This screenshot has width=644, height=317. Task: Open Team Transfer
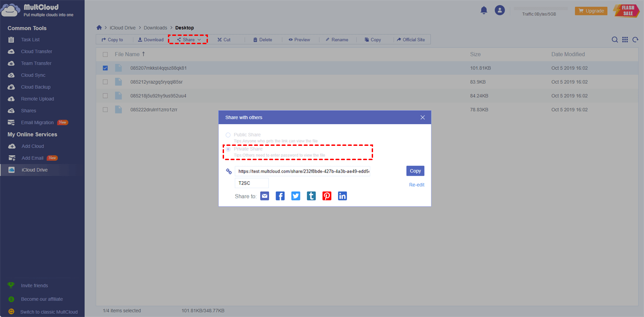(36, 63)
